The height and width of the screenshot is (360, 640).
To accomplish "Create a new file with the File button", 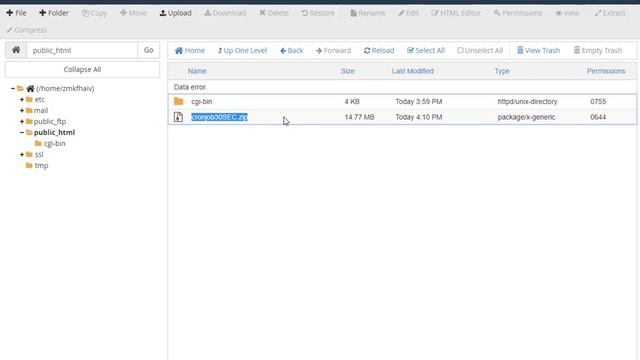I will coord(16,13).
